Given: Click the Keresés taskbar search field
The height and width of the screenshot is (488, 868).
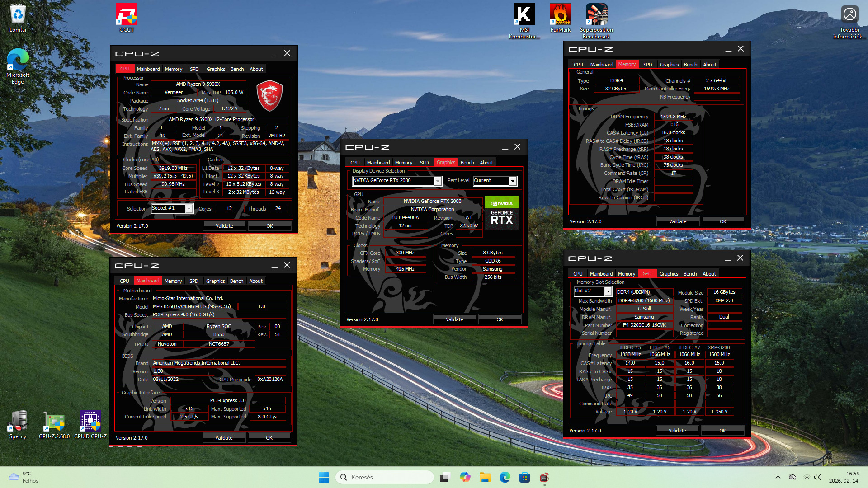Looking at the screenshot, I should [x=384, y=477].
